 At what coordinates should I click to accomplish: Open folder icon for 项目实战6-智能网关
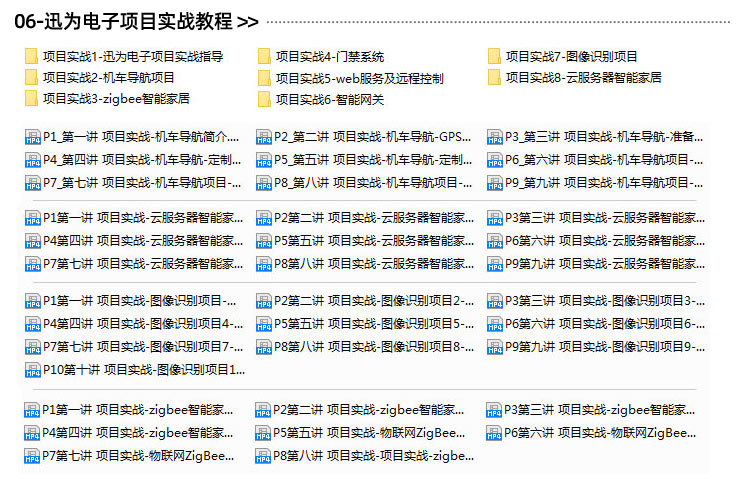click(264, 99)
